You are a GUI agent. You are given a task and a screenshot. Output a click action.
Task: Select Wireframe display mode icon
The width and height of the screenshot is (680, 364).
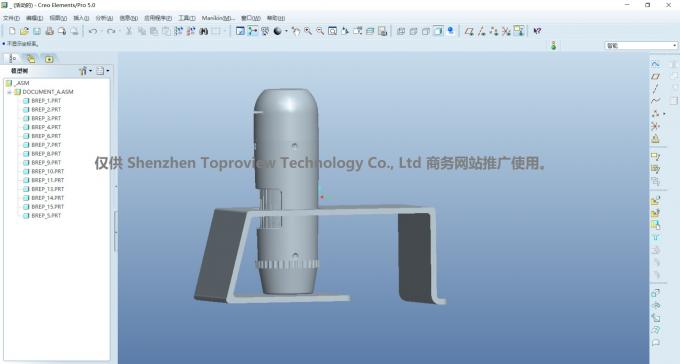401,31
